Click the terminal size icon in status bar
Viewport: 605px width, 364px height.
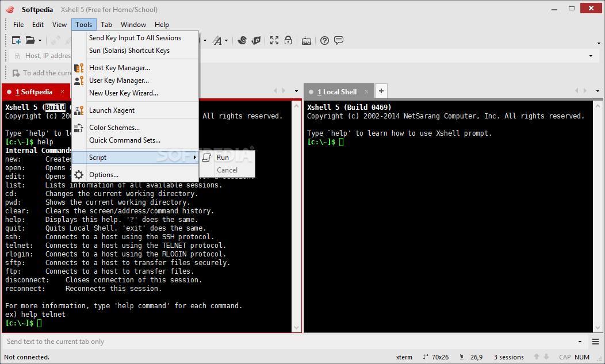pos(426,357)
